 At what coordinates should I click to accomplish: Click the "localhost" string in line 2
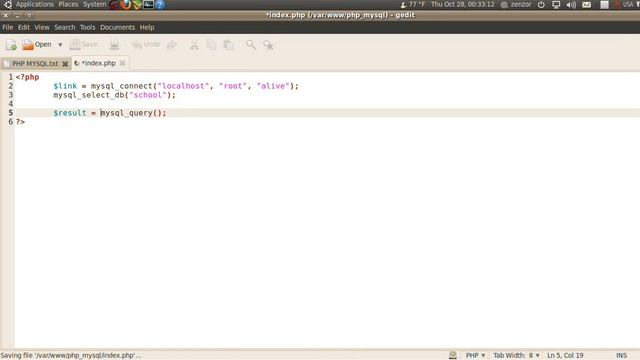[x=183, y=86]
